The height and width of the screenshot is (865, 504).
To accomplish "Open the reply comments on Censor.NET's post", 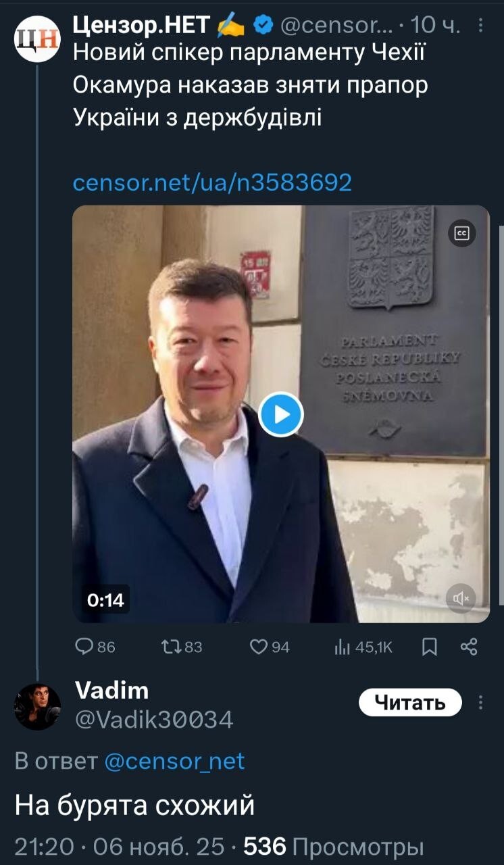I will 84,647.
